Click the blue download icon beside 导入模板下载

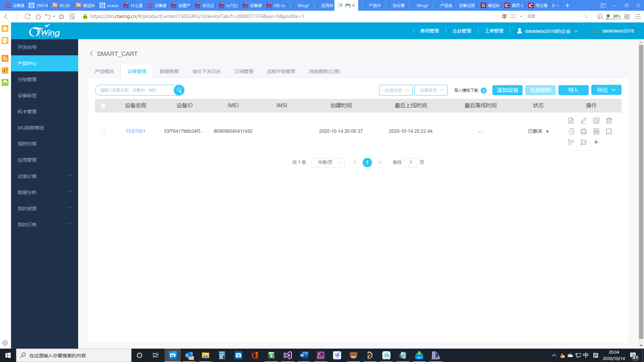484,90
